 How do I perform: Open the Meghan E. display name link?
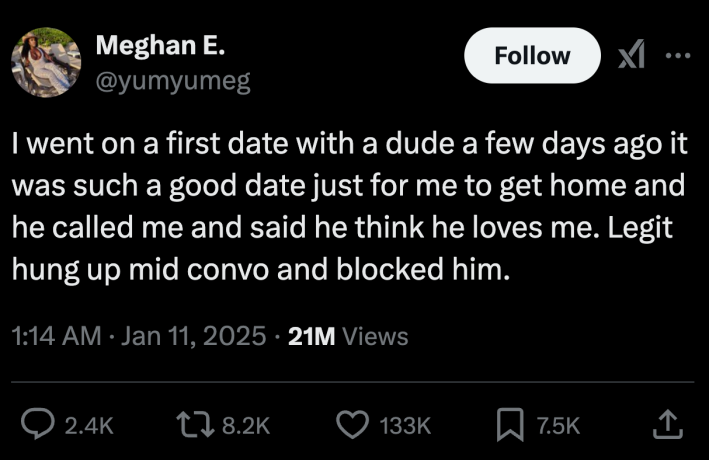click(x=161, y=45)
